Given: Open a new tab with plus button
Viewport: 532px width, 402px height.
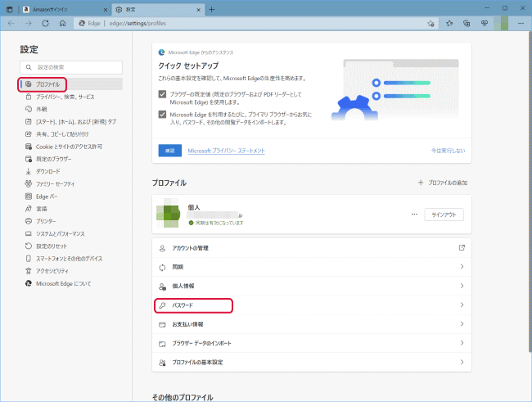Looking at the screenshot, I should (211, 10).
